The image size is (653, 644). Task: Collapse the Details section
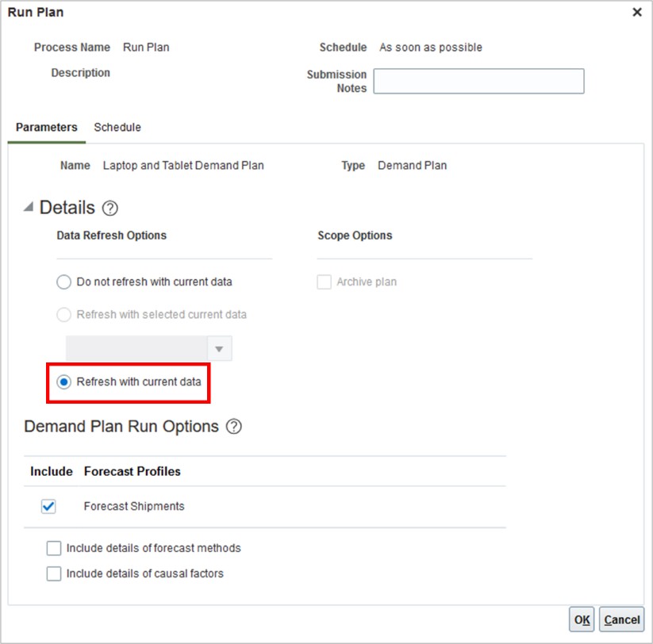click(26, 208)
